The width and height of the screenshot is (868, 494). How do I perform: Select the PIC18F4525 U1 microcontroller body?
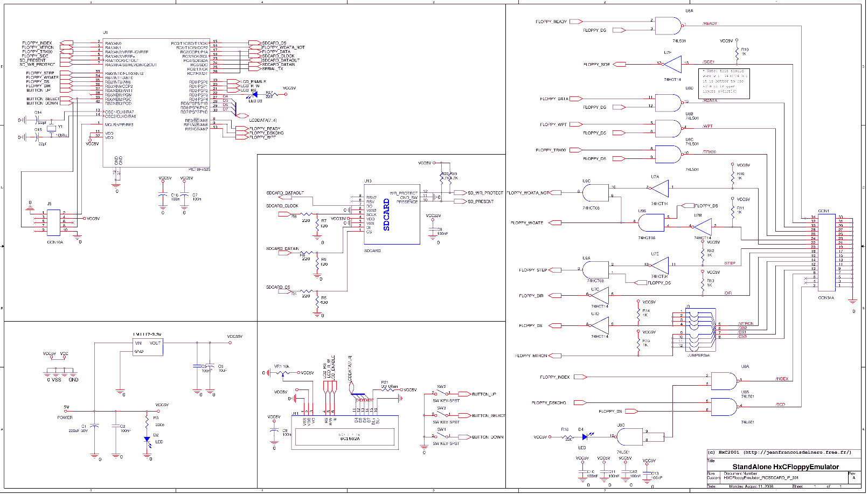[x=156, y=102]
